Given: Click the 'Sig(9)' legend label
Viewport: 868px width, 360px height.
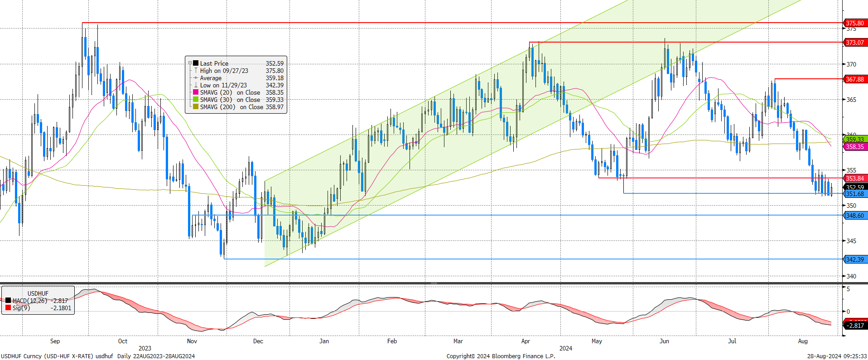Looking at the screenshot, I should pos(21,308).
